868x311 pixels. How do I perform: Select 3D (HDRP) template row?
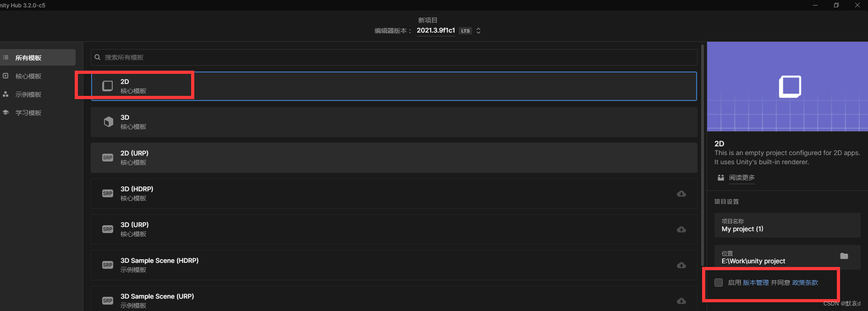[394, 194]
